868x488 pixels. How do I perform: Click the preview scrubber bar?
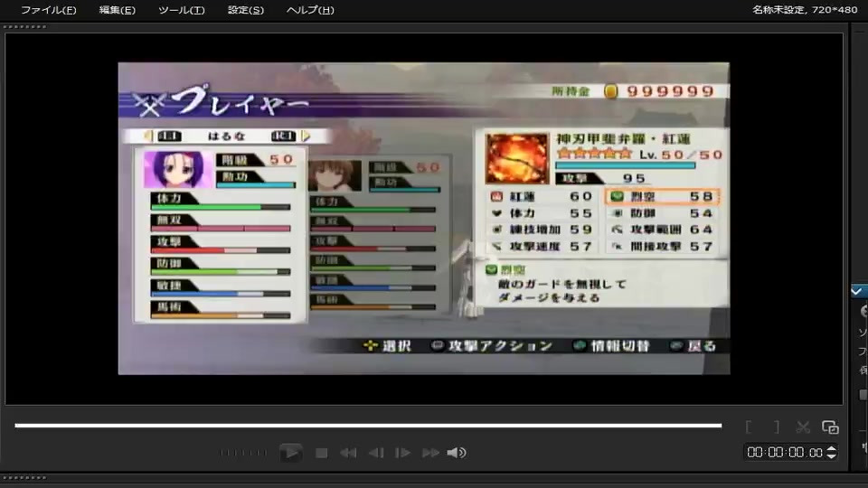pyautogui.click(x=368, y=426)
